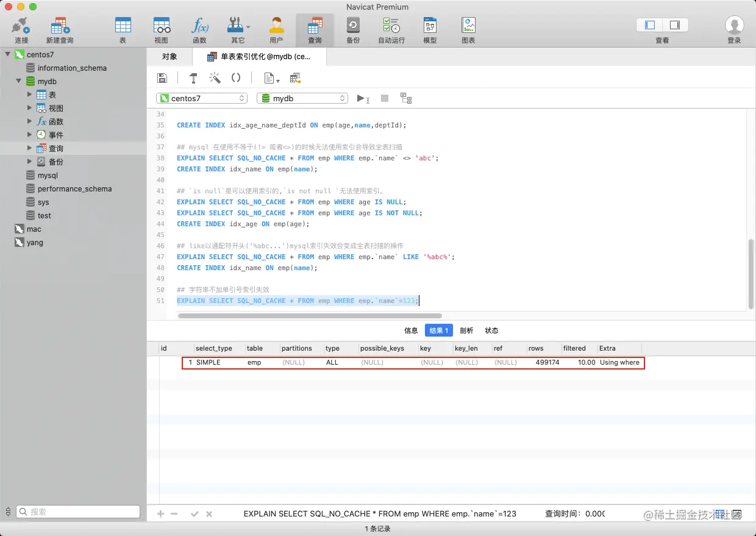Open the Others toolbar dropdown icon

pos(238,30)
